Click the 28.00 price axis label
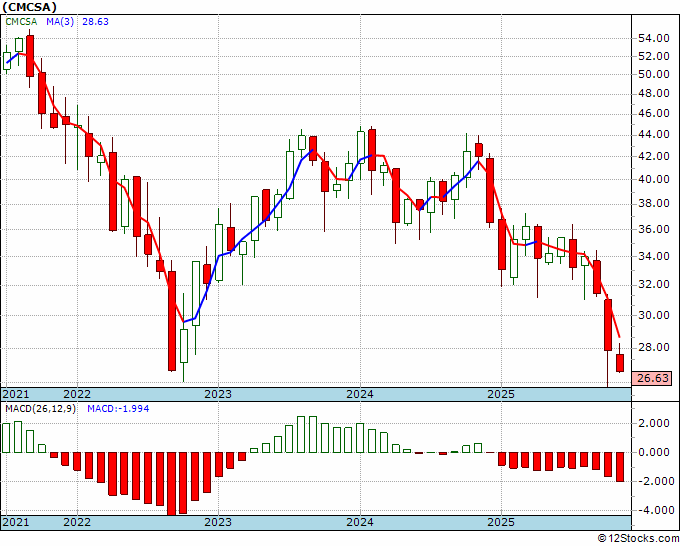Image resolution: width=680 pixels, height=546 pixels. [654, 347]
